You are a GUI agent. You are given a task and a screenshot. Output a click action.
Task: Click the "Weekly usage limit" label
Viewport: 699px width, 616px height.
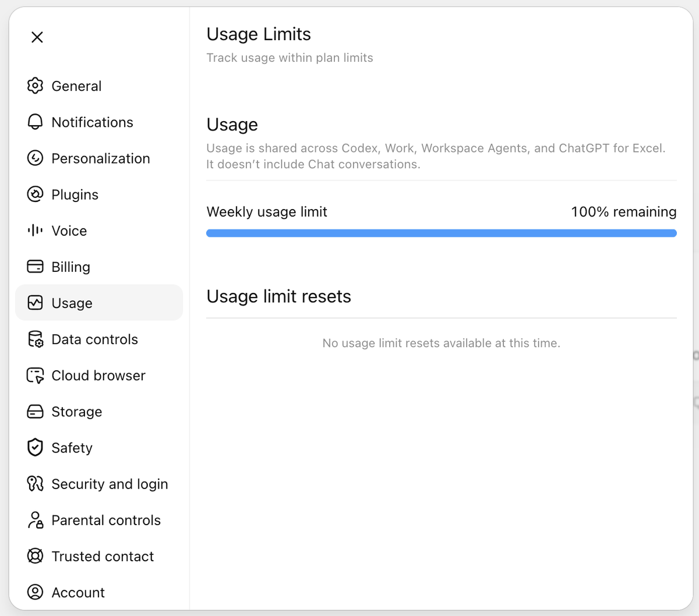click(x=267, y=211)
